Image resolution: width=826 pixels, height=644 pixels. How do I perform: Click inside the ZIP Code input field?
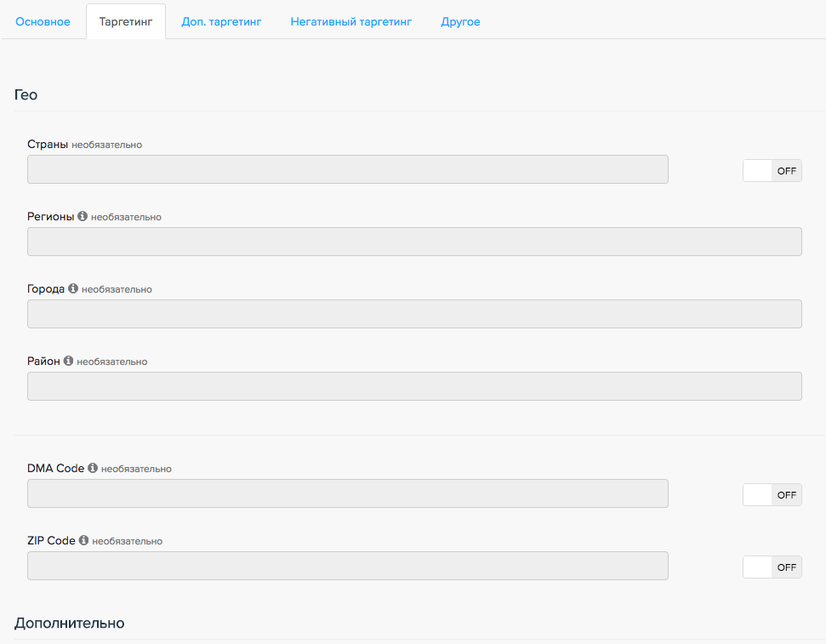point(347,566)
